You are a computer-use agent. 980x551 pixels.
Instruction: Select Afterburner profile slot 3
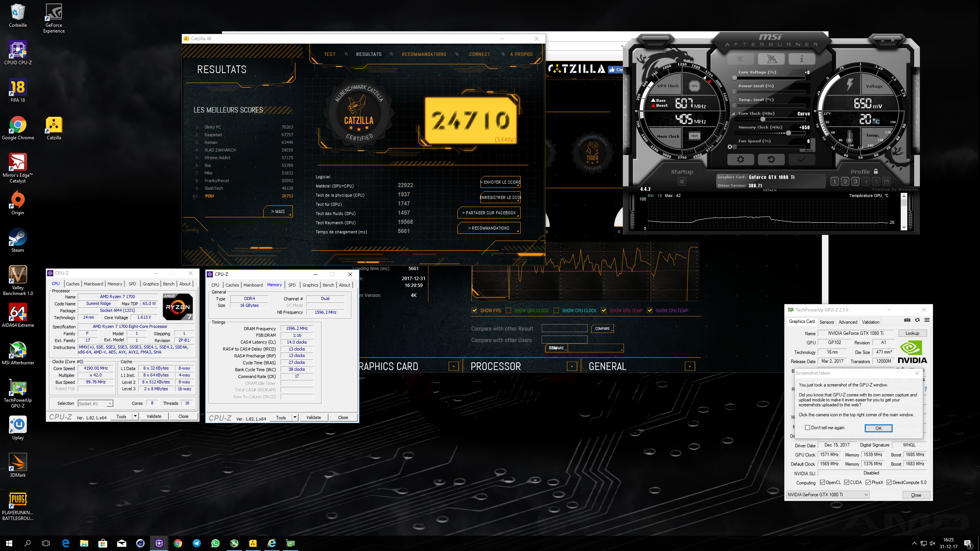pyautogui.click(x=855, y=181)
